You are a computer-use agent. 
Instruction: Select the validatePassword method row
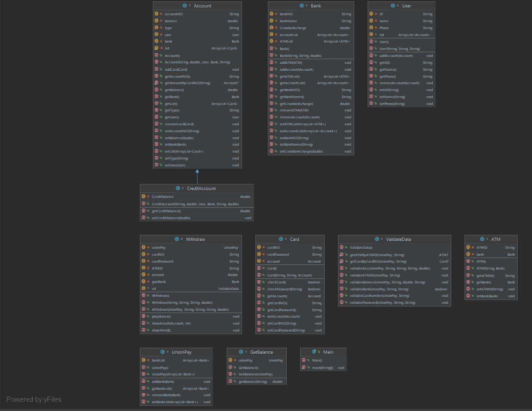tap(394, 303)
